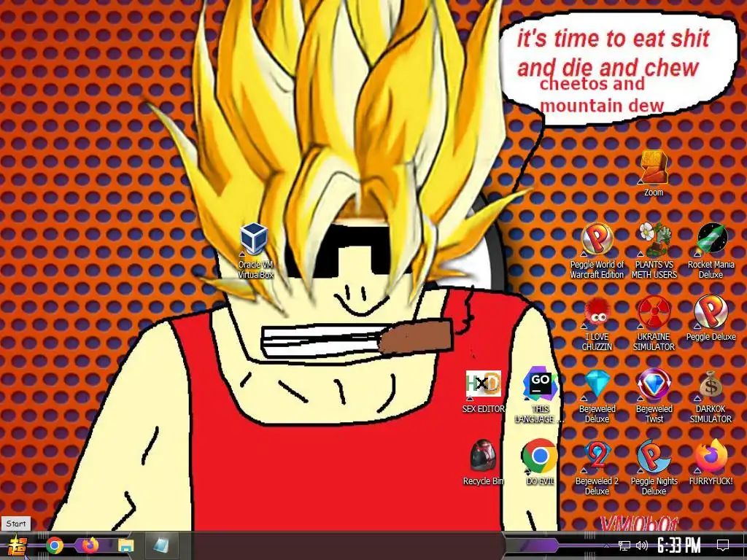Launch DARKOK SIMULATOR money bag icon

pos(711,396)
